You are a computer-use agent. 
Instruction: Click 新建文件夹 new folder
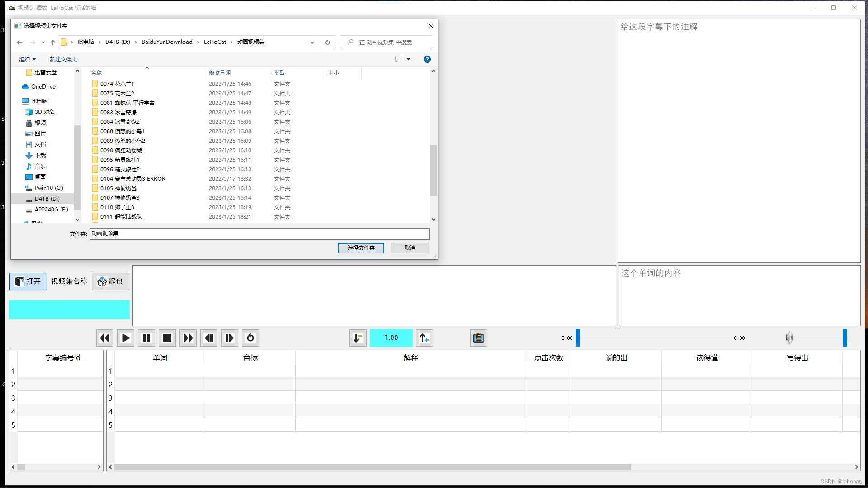pyautogui.click(x=63, y=60)
